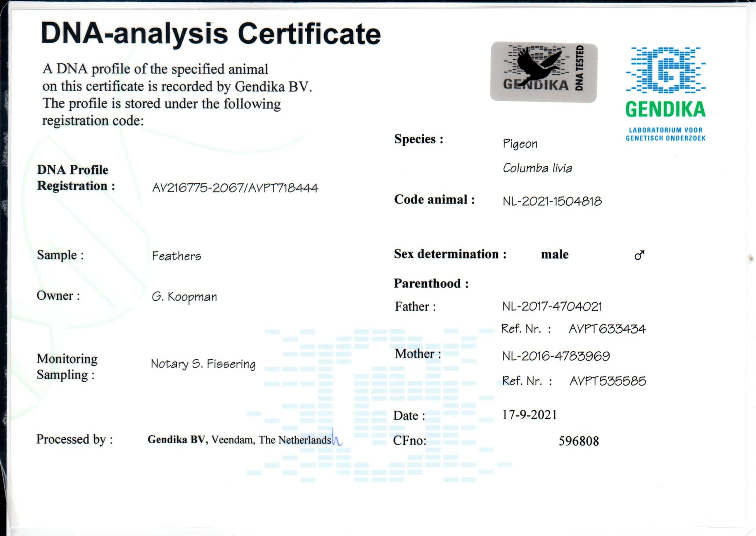Click the mother code NL-2016-4783969

click(556, 356)
